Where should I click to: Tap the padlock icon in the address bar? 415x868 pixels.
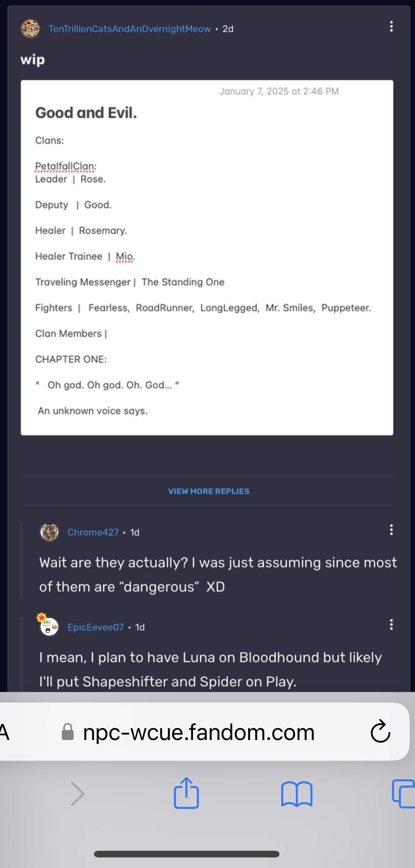tap(67, 731)
